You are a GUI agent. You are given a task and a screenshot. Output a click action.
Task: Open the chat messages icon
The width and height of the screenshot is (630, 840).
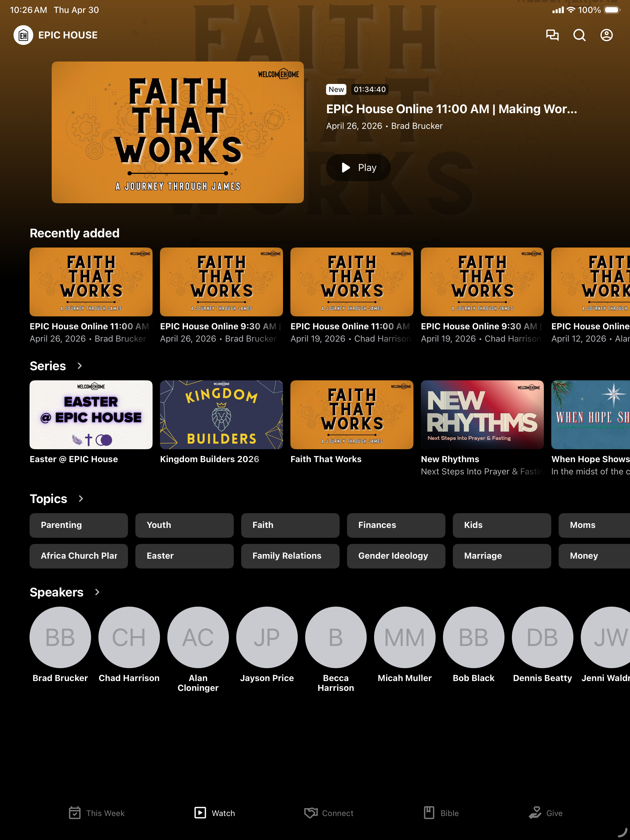tap(552, 35)
